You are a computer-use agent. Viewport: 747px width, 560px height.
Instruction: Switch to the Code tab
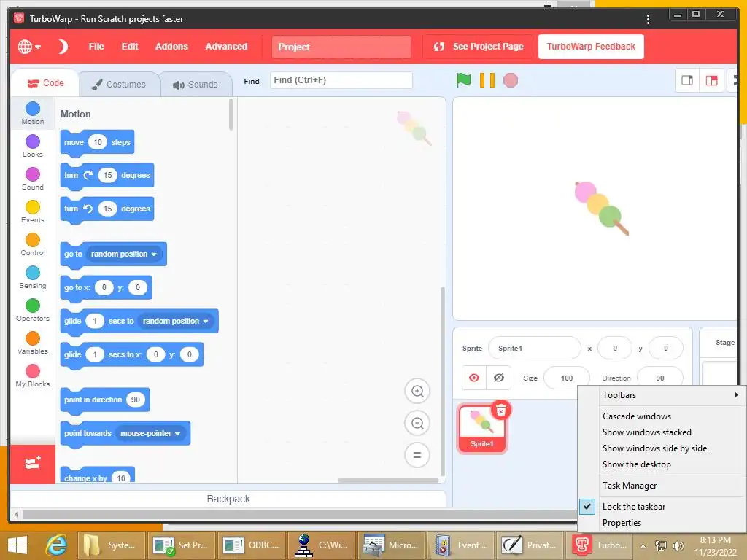coord(45,83)
